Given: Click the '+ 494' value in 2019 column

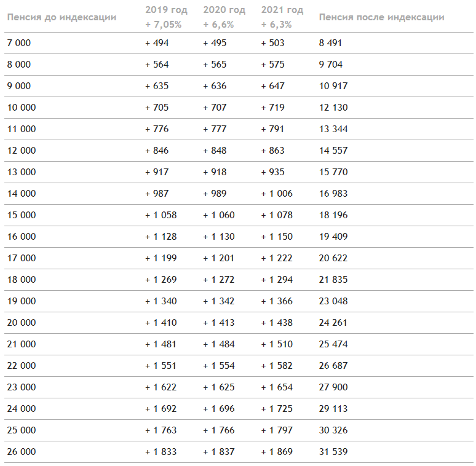Looking at the screenshot, I should [157, 43].
